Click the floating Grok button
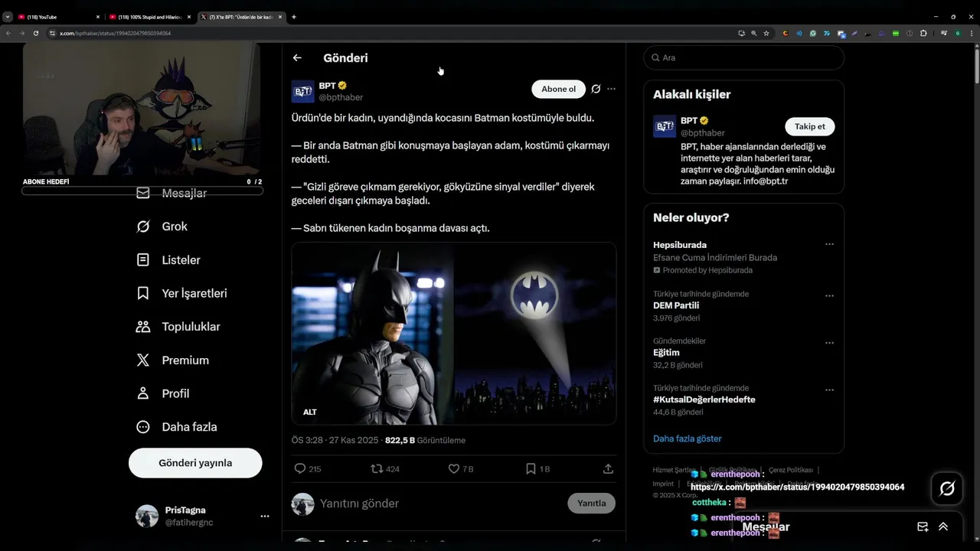The width and height of the screenshot is (980, 551). tap(947, 488)
